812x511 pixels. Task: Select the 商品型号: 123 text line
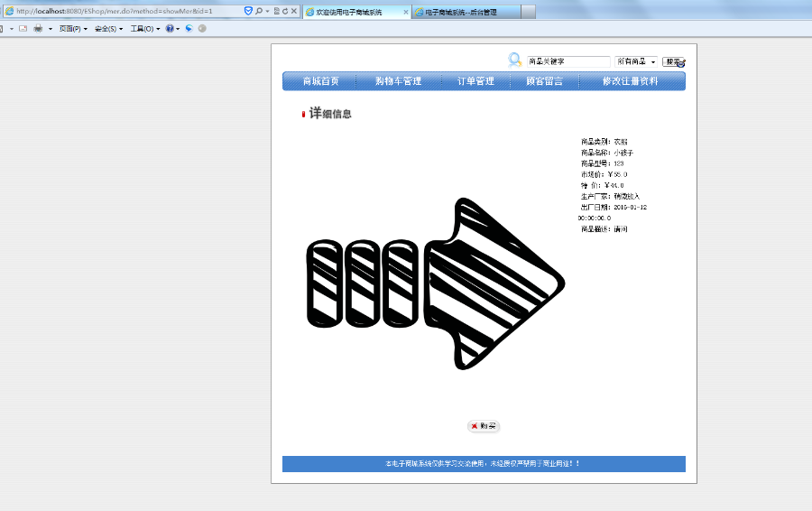click(x=603, y=163)
